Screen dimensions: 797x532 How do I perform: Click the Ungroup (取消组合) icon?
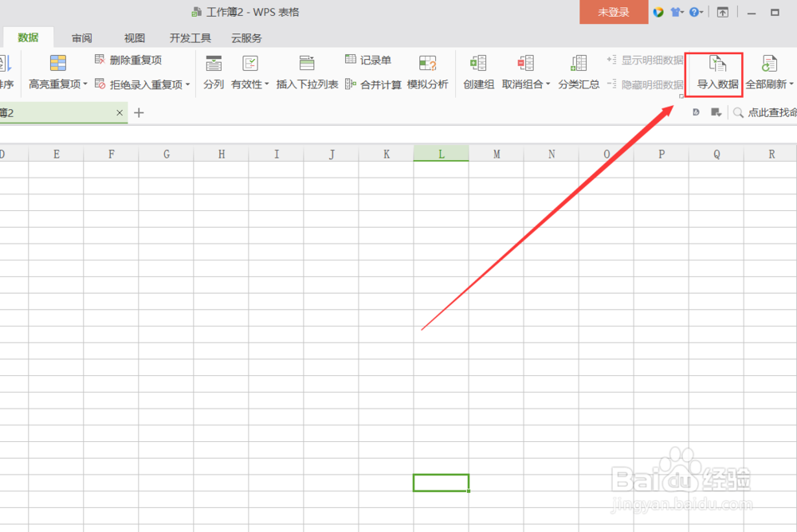525,64
